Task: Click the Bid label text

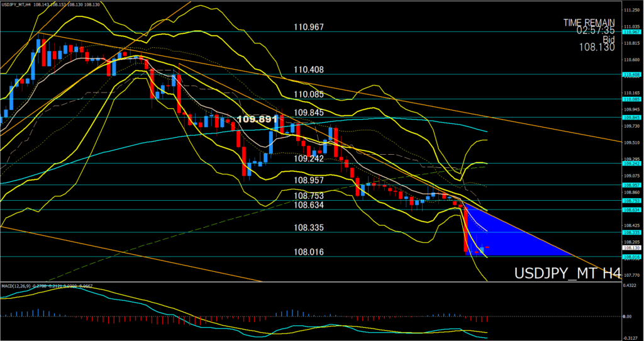Action: pos(608,39)
